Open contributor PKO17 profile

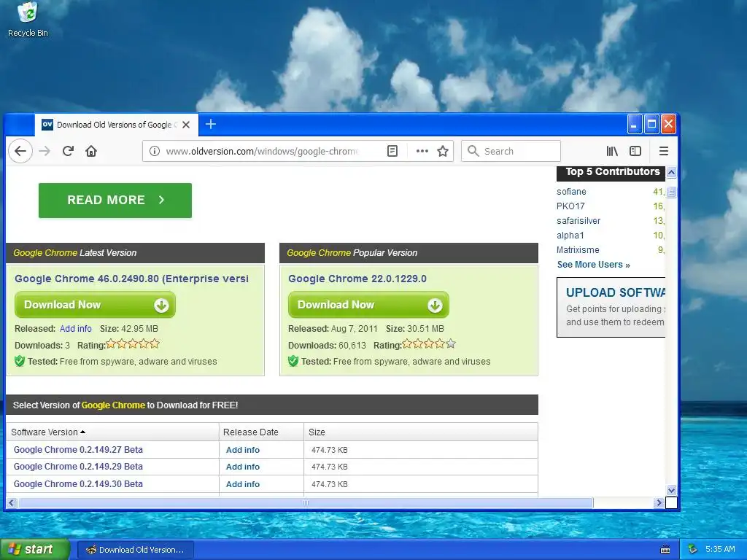click(570, 206)
